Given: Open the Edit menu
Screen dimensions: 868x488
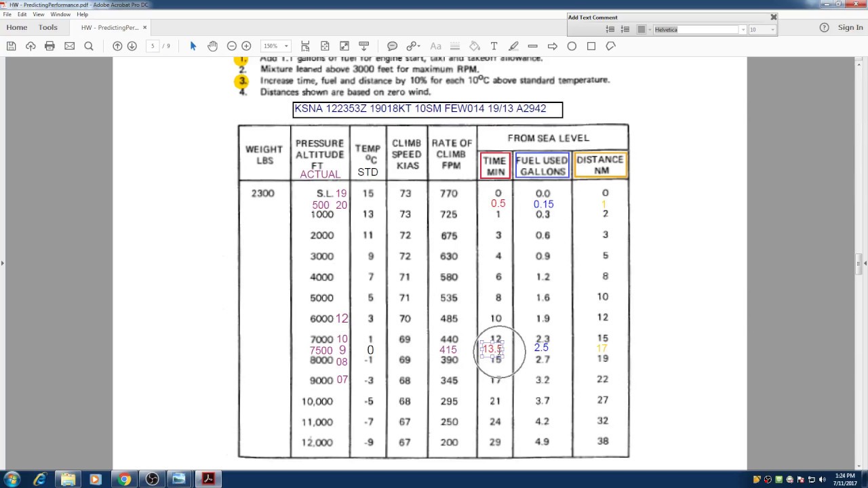Looking at the screenshot, I should coord(22,14).
